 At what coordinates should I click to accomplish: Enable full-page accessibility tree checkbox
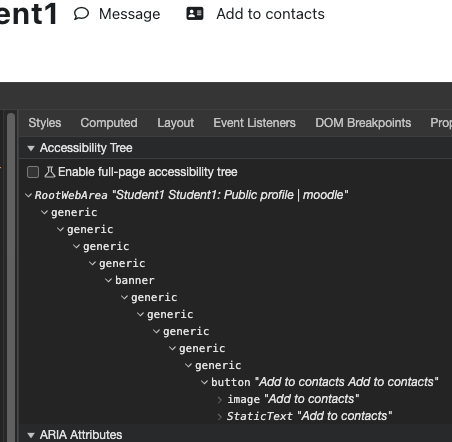pyautogui.click(x=33, y=172)
